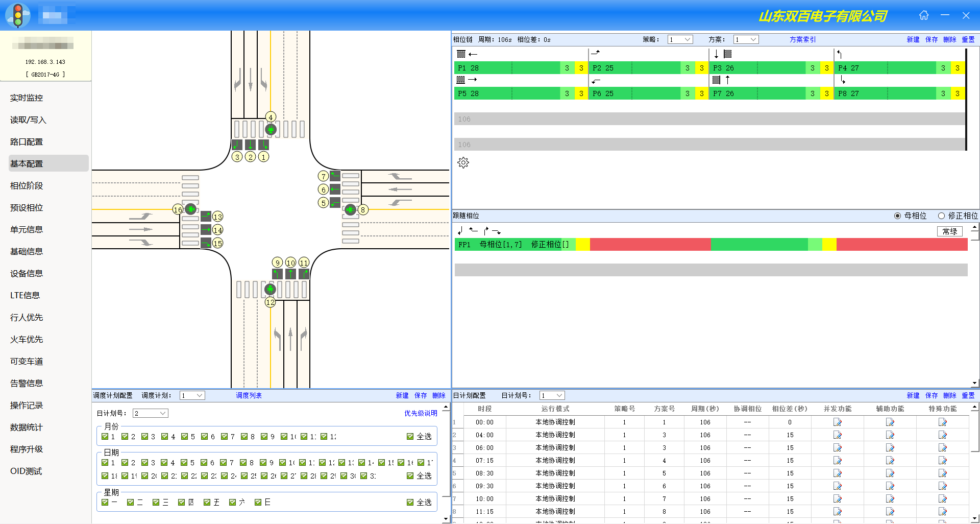Uncheck the 星期 一 checkbox
The width and height of the screenshot is (980, 524).
(x=105, y=503)
